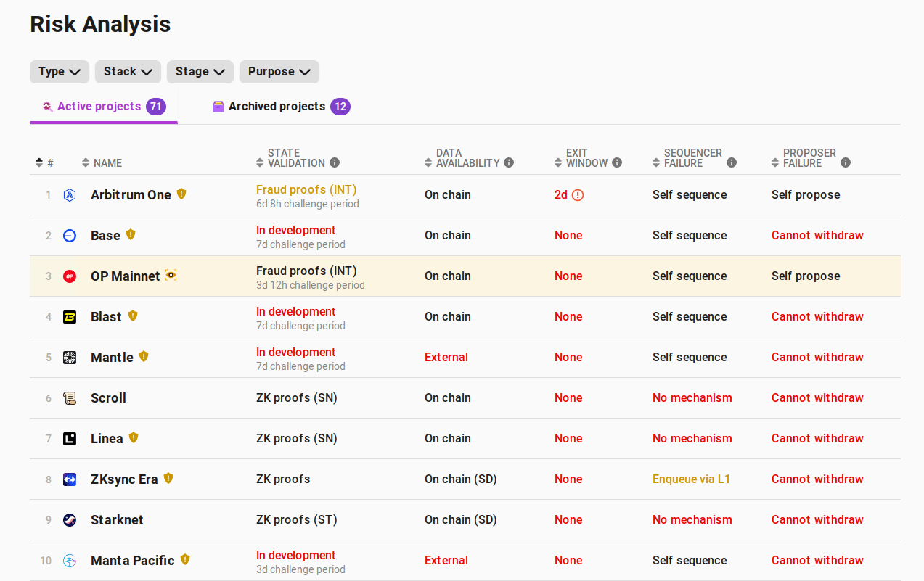Open the Purpose filter dropdown

tap(279, 72)
